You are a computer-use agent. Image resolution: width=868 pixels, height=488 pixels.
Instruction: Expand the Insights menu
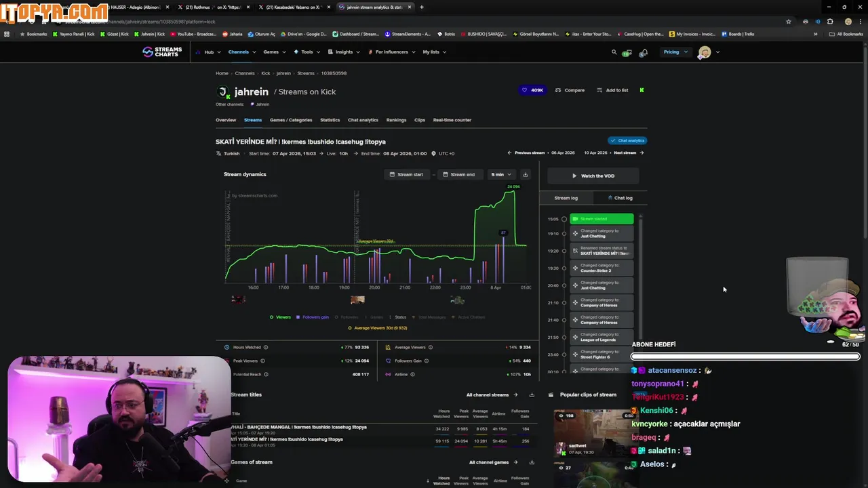point(344,52)
